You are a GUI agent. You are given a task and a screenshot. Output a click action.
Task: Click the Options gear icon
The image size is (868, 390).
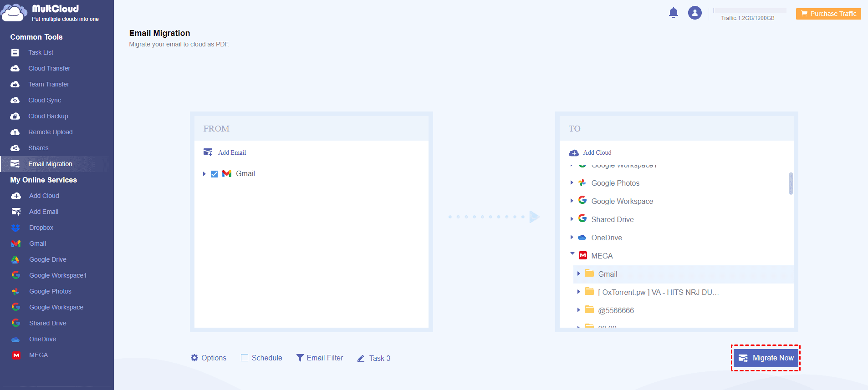pos(194,358)
